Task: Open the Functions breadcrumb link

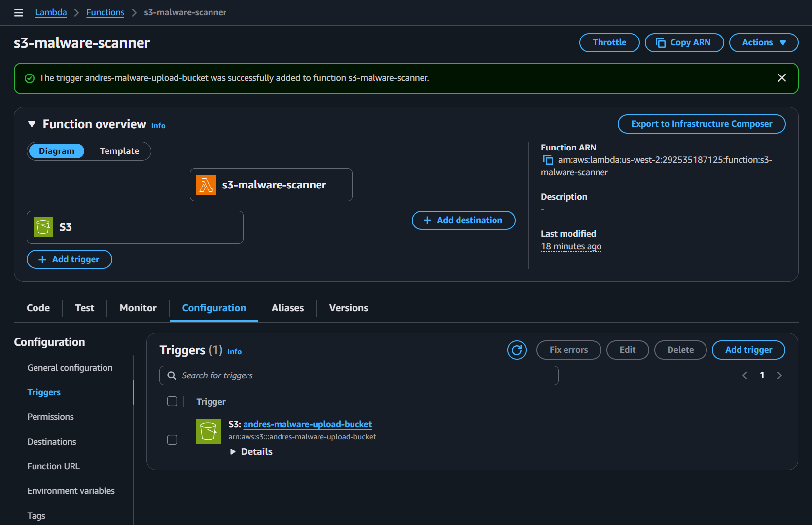Action: (106, 12)
